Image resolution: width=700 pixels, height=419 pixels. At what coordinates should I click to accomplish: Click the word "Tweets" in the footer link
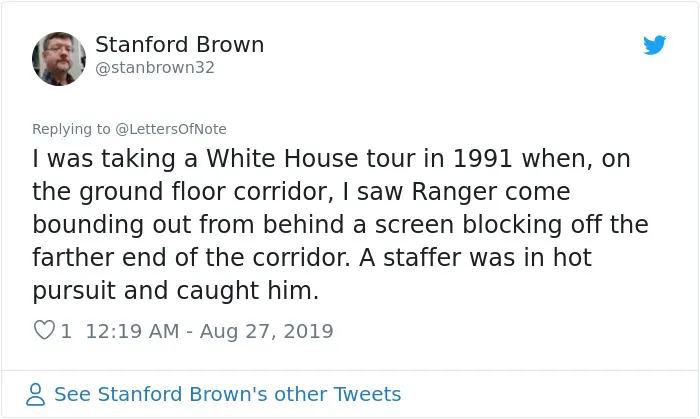367,394
